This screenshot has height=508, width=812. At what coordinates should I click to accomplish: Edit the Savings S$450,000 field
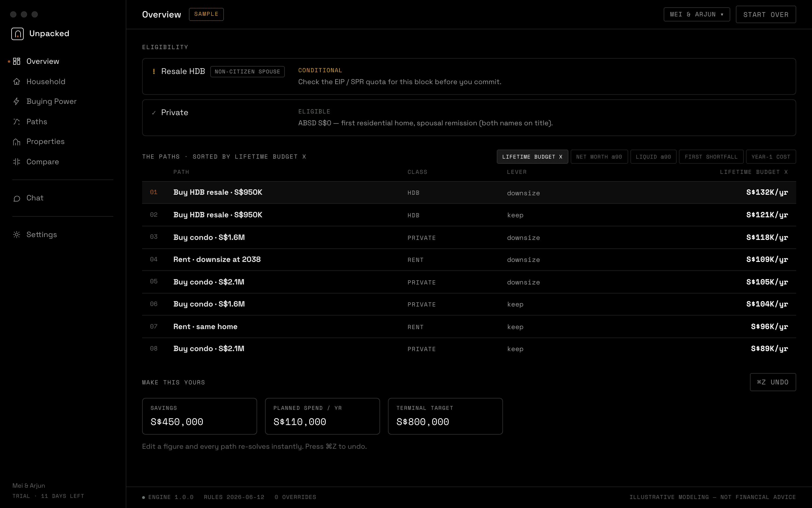point(199,416)
